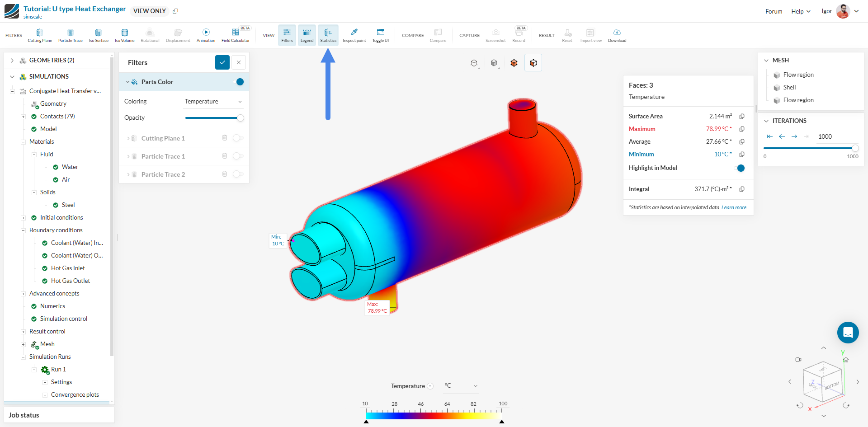Expand the Cutting Plane 1 chevron
The height and width of the screenshot is (427, 868).
point(128,138)
